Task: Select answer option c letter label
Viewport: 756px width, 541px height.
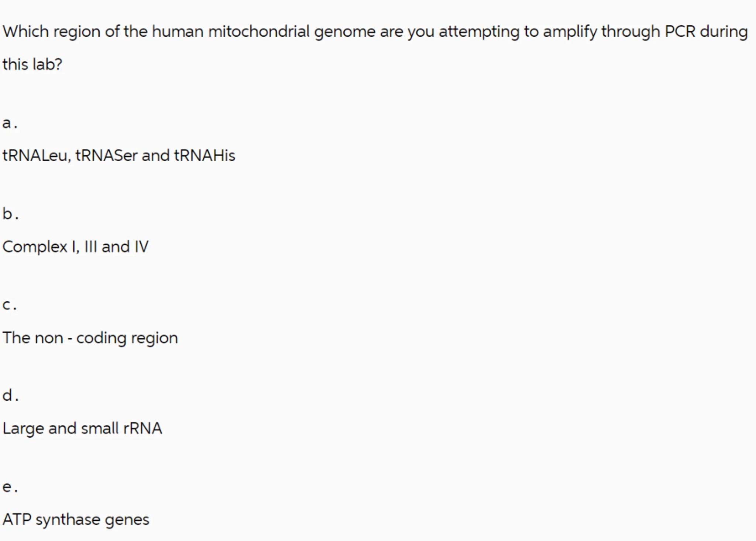Action: (9, 305)
